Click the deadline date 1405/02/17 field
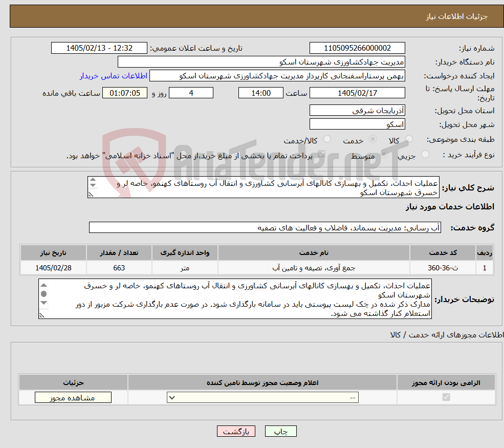The width and height of the screenshot is (504, 448). [x=357, y=93]
